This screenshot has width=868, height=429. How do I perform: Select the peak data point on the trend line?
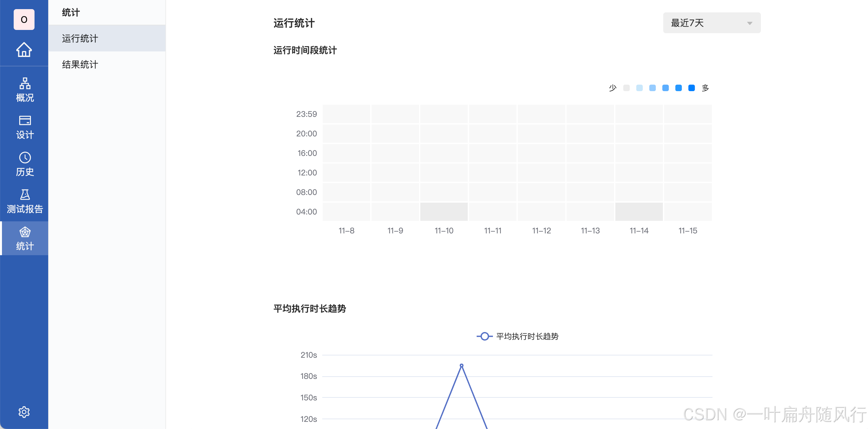pyautogui.click(x=461, y=365)
